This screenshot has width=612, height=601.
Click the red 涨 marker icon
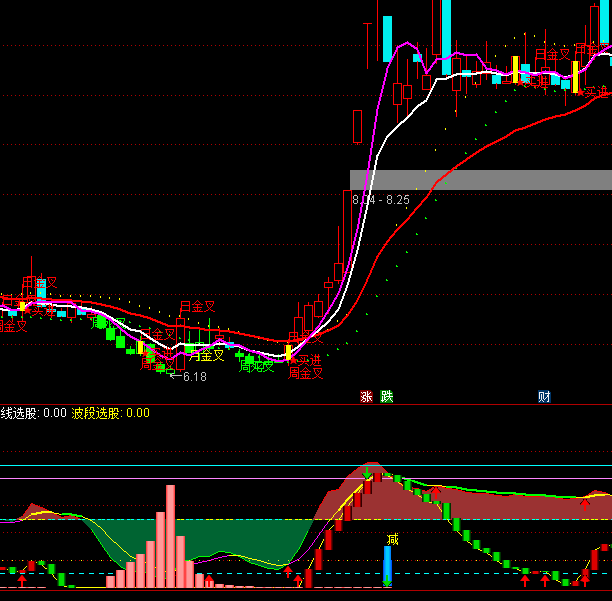tap(366, 396)
